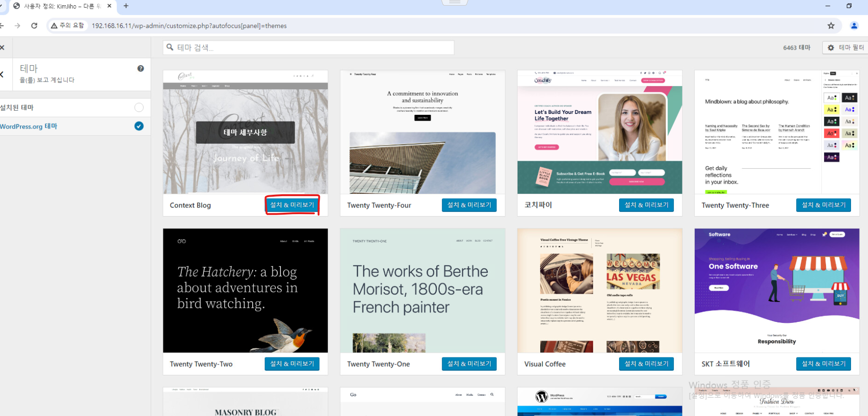Install and preview 코치파이 theme
868x416 pixels.
[646, 205]
